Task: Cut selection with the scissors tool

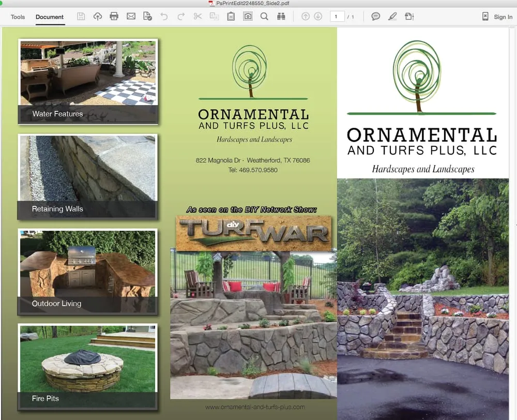Action: pos(197,16)
